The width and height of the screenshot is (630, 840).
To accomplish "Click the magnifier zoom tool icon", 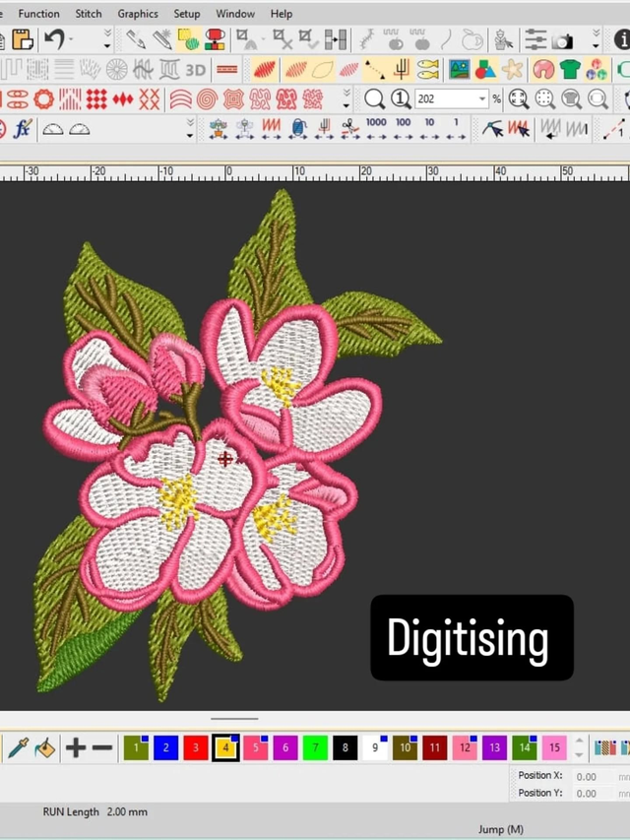I will tap(374, 99).
